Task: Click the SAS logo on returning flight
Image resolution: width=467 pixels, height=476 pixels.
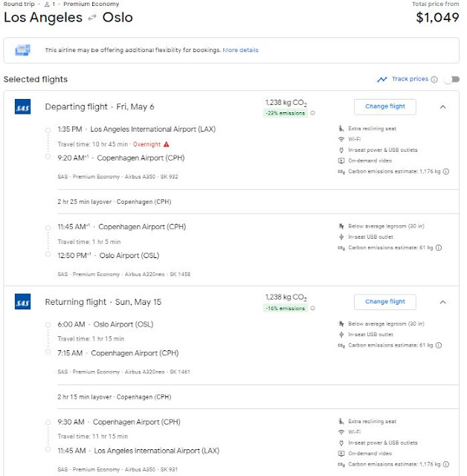Action: (22, 303)
